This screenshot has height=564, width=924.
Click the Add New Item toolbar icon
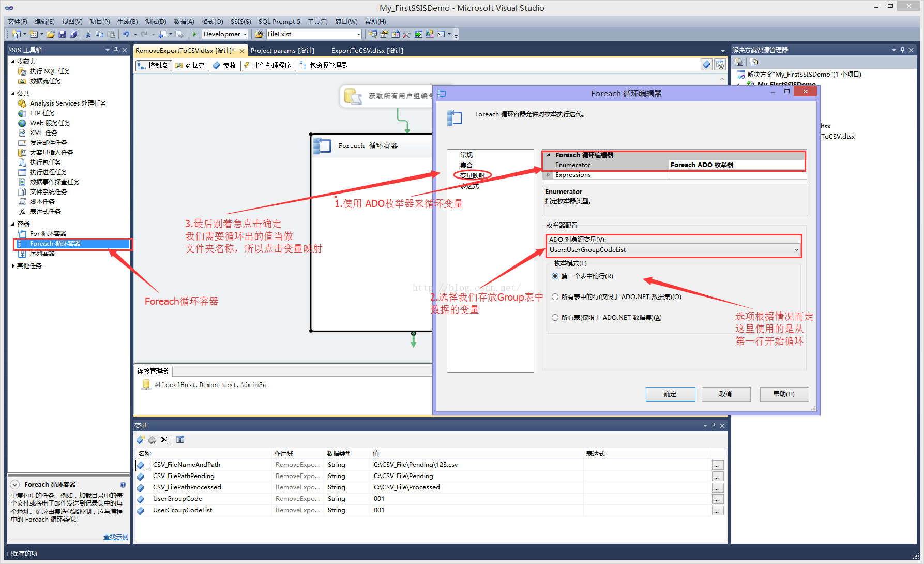[34, 34]
